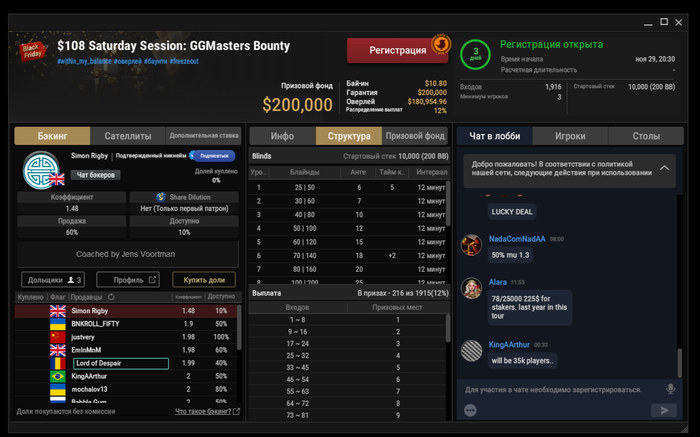Collapse the welcome notice with chevron
Viewport: 700px width, 437px height.
(664, 168)
